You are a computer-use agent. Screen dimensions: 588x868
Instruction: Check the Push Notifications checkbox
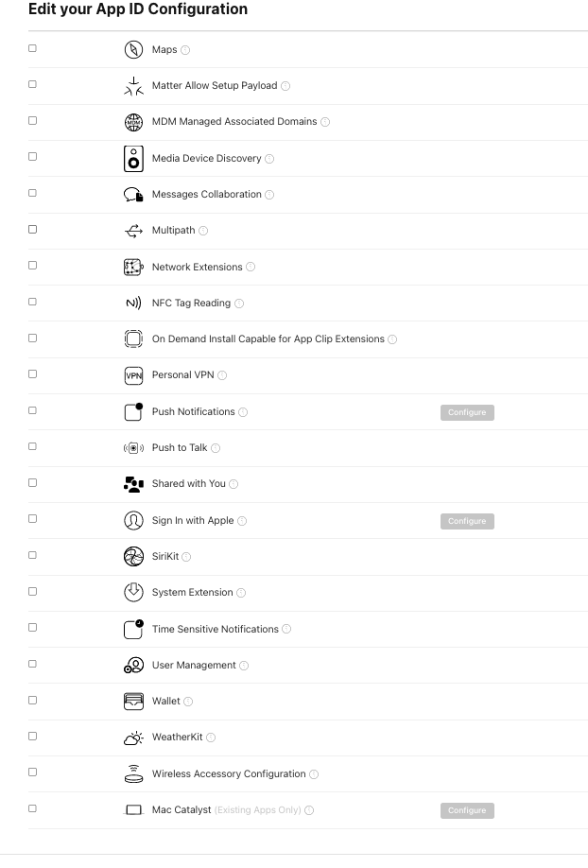[31, 409]
